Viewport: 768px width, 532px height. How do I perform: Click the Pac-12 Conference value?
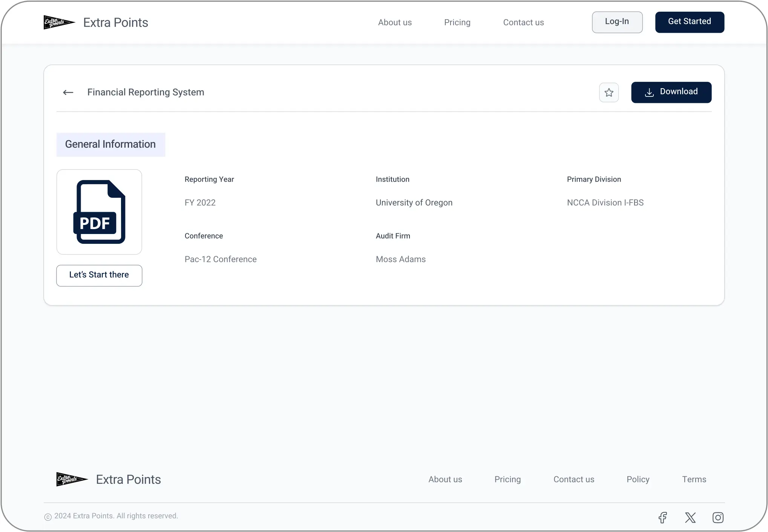click(220, 259)
